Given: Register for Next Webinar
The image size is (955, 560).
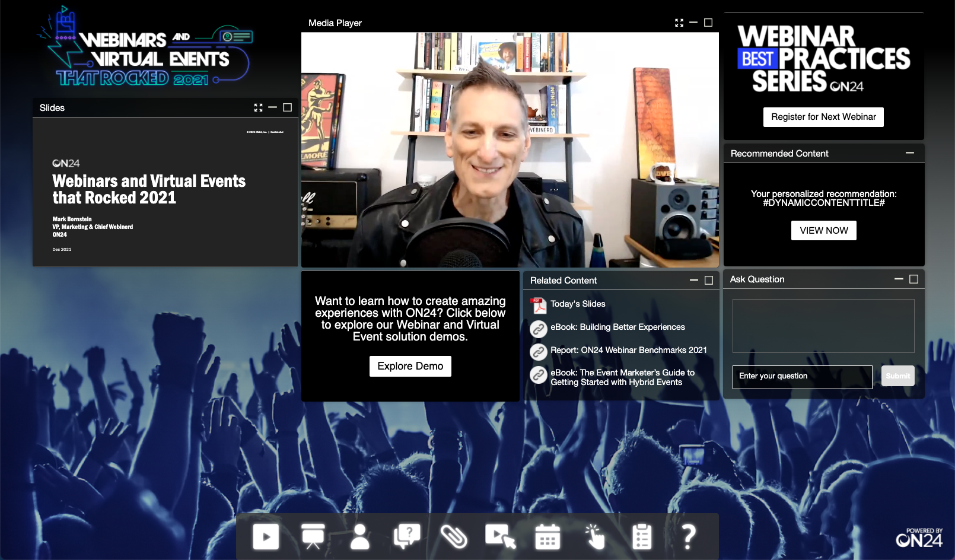Looking at the screenshot, I should point(823,117).
